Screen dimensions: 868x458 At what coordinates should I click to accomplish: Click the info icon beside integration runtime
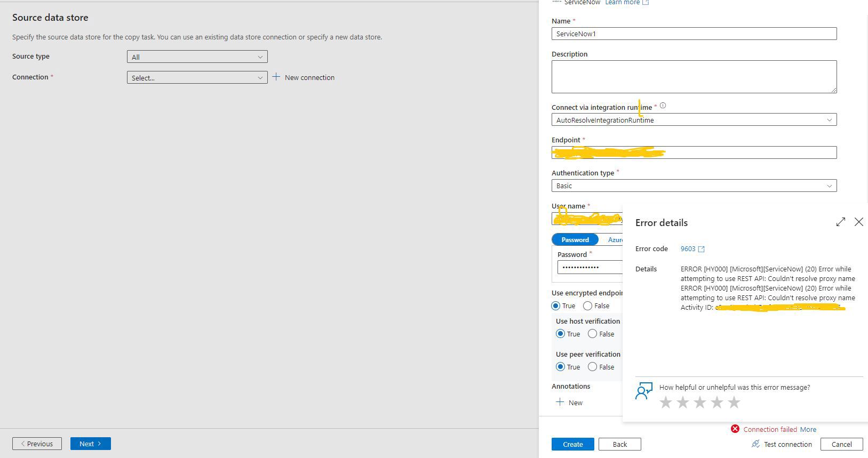(x=663, y=106)
